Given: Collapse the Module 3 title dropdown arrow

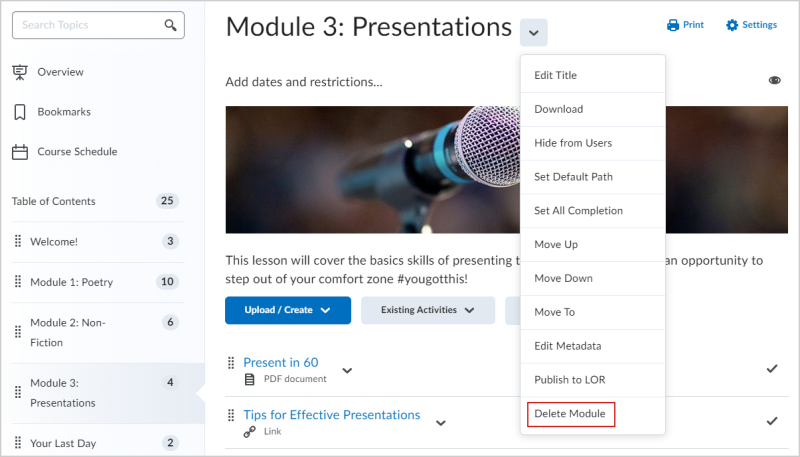Looking at the screenshot, I should tap(534, 33).
